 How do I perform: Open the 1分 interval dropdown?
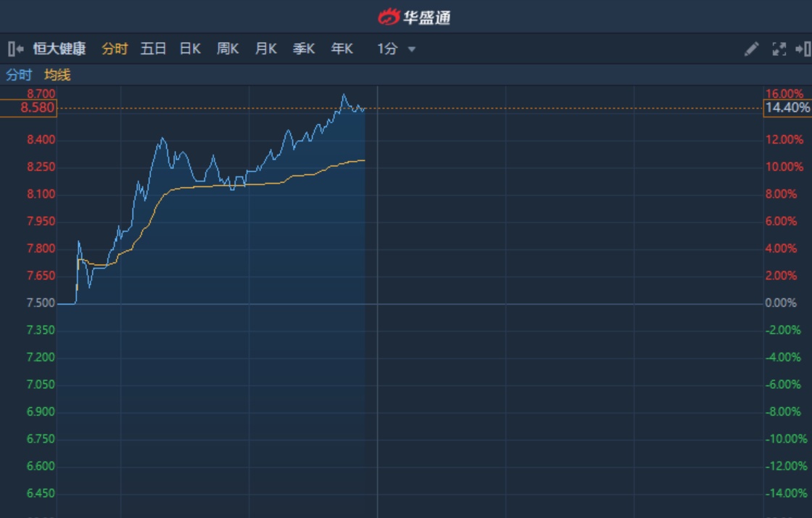point(396,49)
